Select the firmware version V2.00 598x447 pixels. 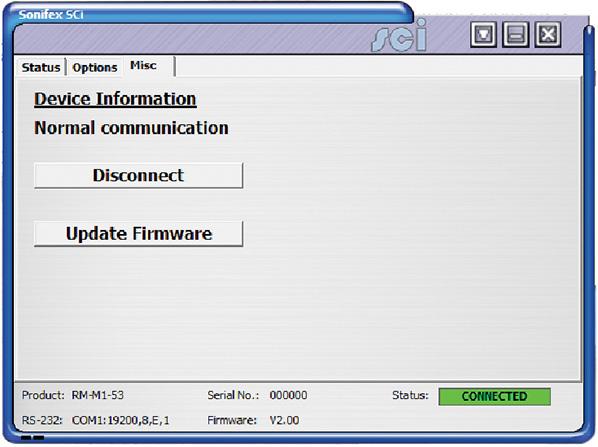284,420
